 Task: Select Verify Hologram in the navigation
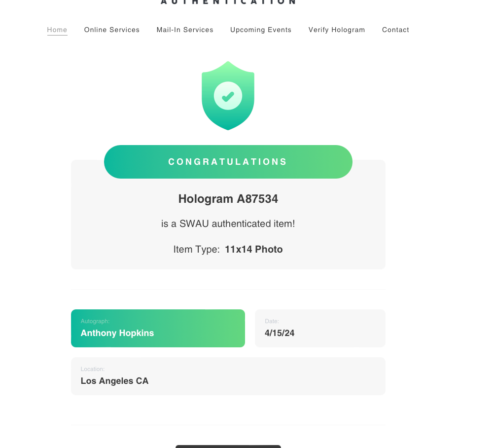click(337, 30)
